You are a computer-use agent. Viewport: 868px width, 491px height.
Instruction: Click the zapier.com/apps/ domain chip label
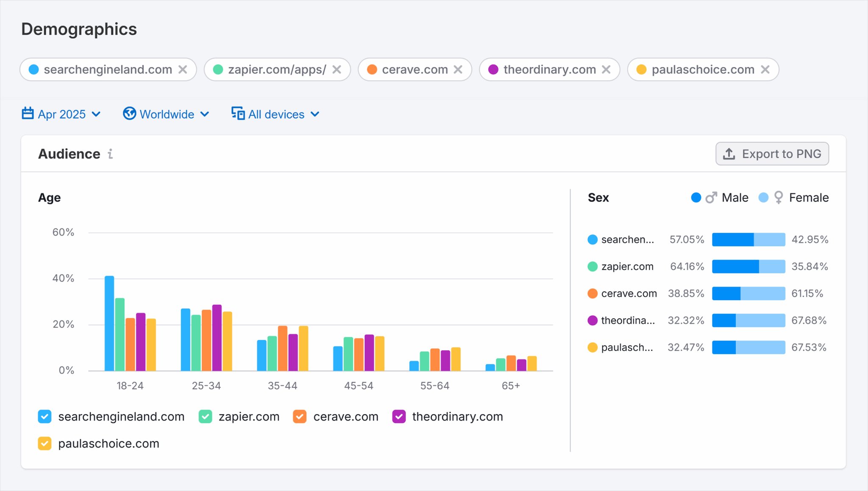pos(277,70)
